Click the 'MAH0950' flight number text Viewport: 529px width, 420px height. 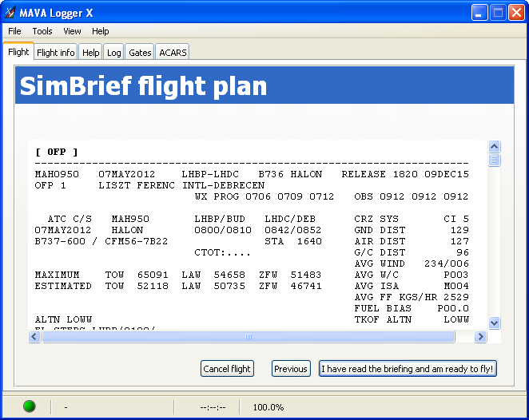coord(57,174)
